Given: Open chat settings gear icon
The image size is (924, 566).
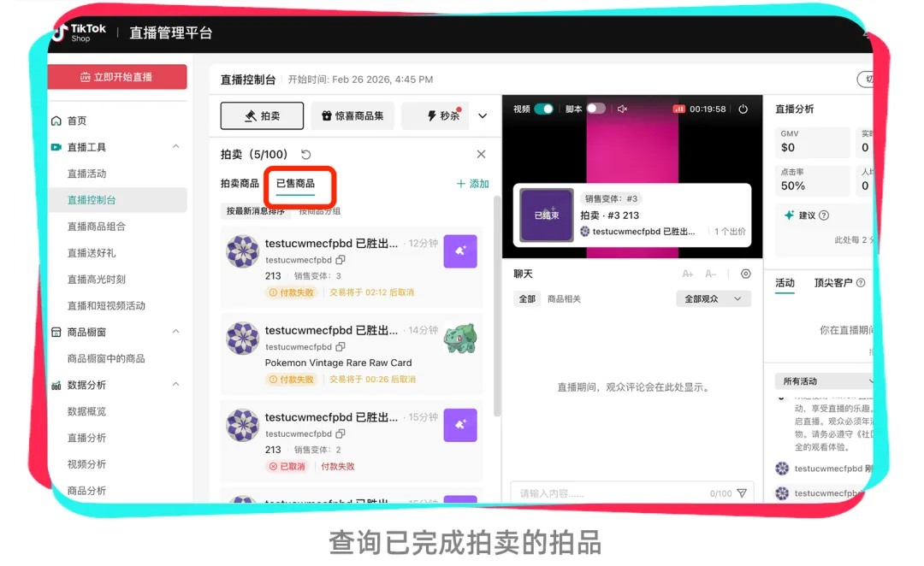Looking at the screenshot, I should (x=745, y=274).
